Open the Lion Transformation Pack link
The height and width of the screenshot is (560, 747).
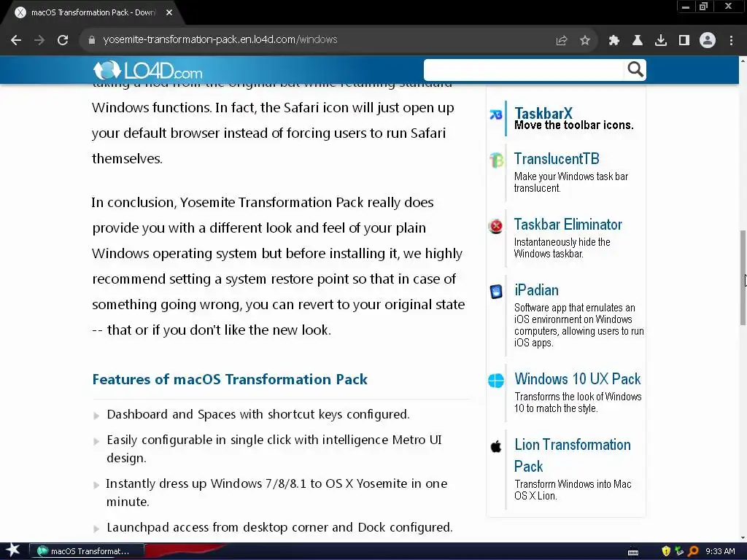(572, 455)
